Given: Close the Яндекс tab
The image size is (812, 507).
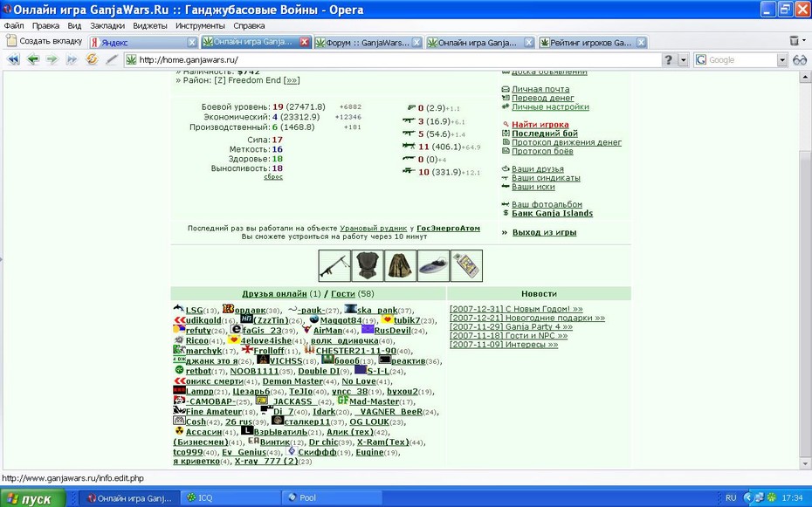Looking at the screenshot, I should [192, 43].
